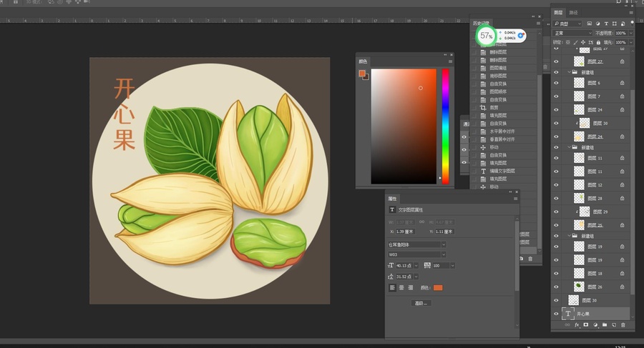
Task: Toggle visibility of layer 26 with leaf thumbnail
Action: point(556,287)
